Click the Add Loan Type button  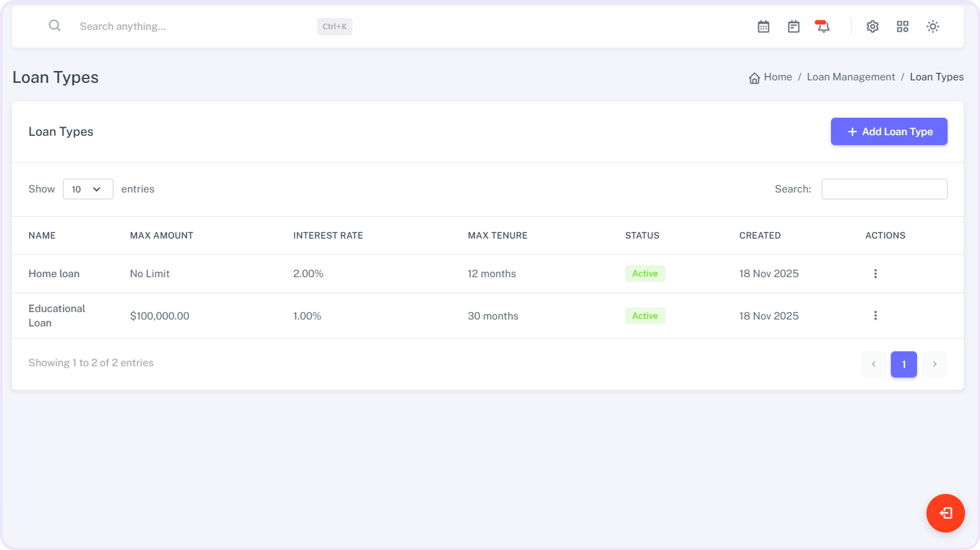888,131
